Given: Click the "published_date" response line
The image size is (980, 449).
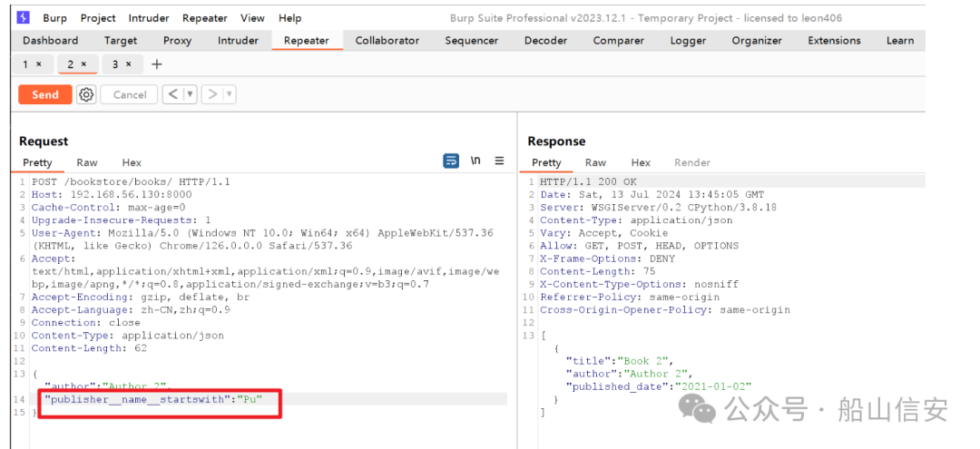Looking at the screenshot, I should (x=659, y=386).
